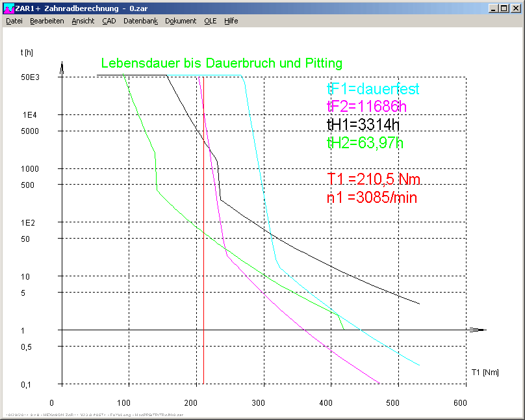This screenshot has height=420, width=525.
Task: Open the Dokument menu
Action: [181, 21]
